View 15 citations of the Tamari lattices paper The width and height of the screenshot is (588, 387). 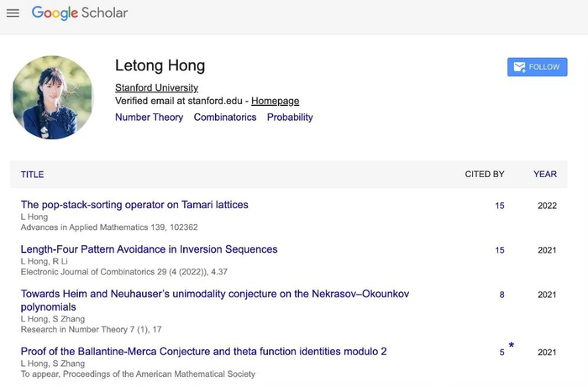[x=500, y=206]
